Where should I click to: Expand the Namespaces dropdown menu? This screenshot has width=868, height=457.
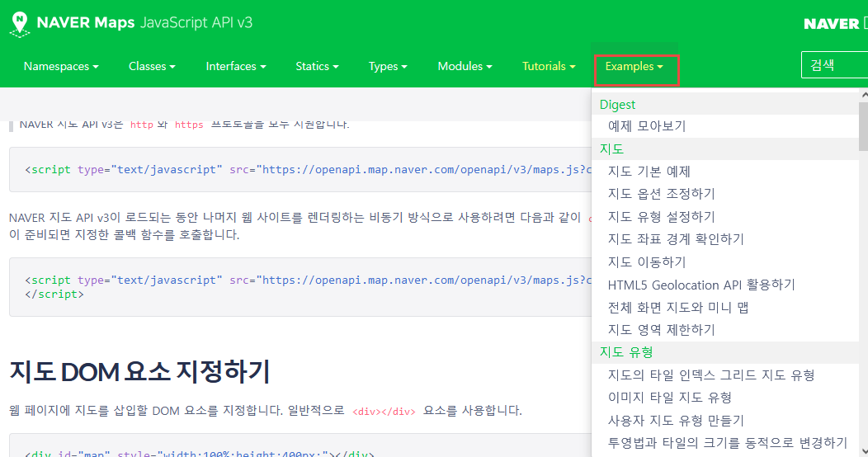click(61, 66)
